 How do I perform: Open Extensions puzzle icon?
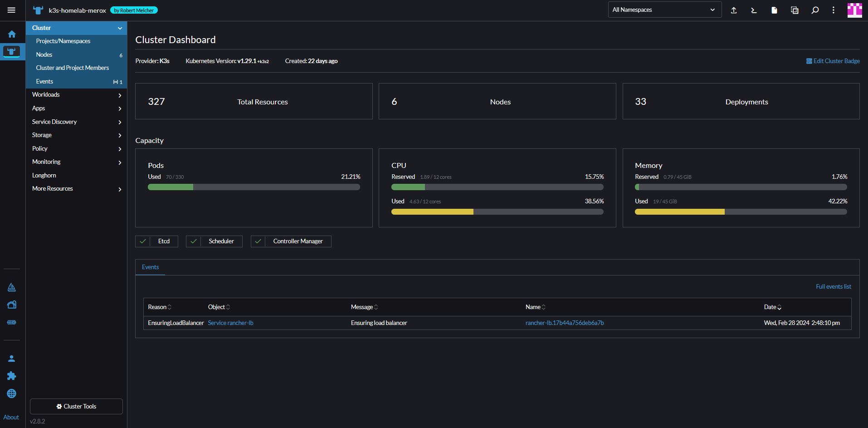click(x=12, y=376)
